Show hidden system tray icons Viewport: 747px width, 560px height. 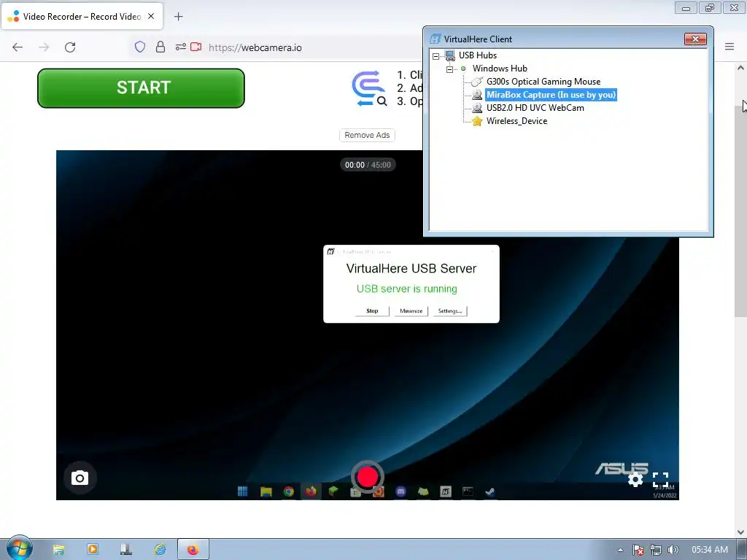[x=620, y=550]
